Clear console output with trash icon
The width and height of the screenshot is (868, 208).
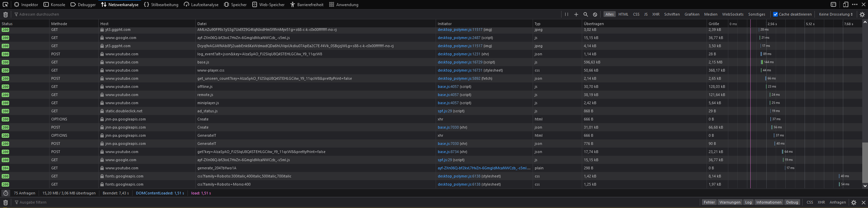tap(5, 203)
